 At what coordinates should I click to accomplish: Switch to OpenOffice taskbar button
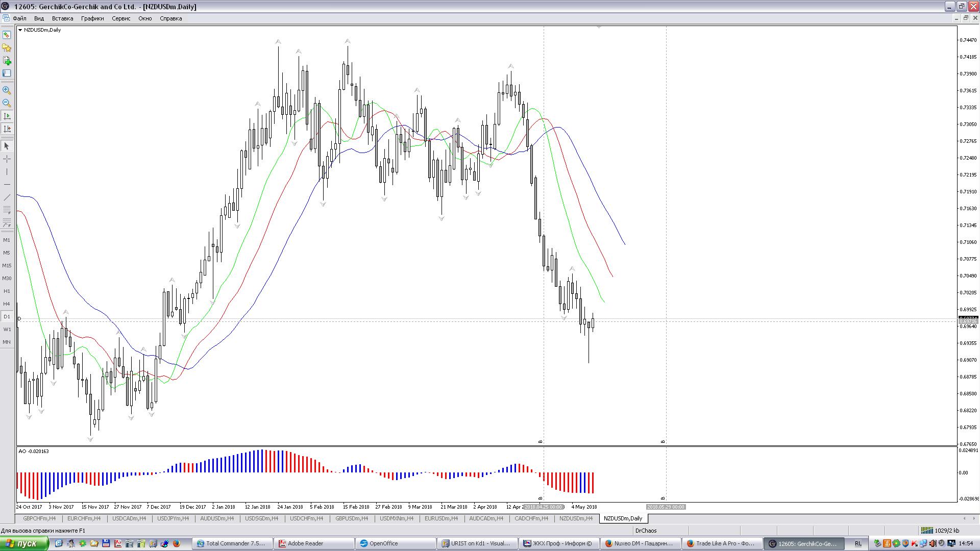[x=396, y=543]
